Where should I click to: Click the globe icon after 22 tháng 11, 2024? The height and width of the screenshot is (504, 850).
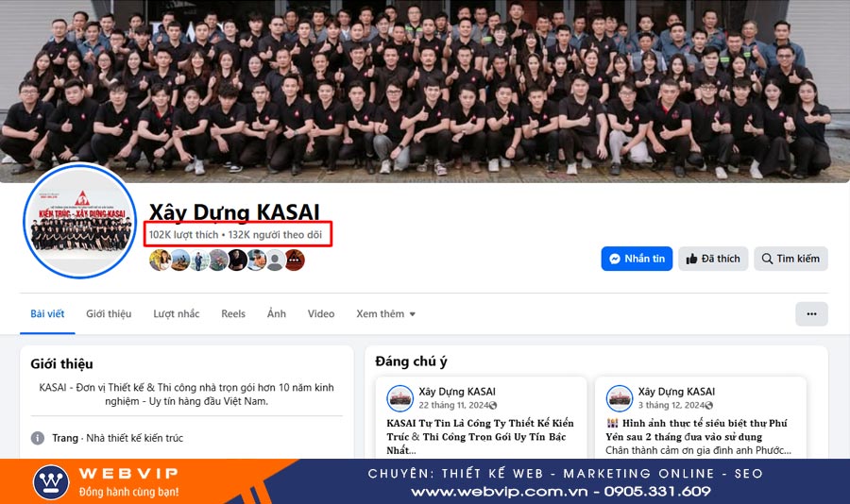coord(493,405)
